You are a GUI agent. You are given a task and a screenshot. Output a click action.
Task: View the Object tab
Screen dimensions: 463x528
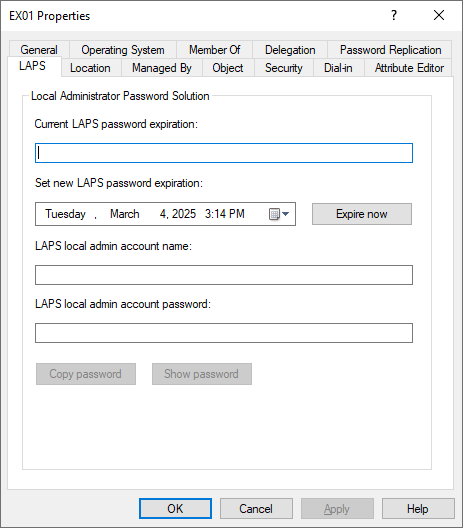pos(228,68)
